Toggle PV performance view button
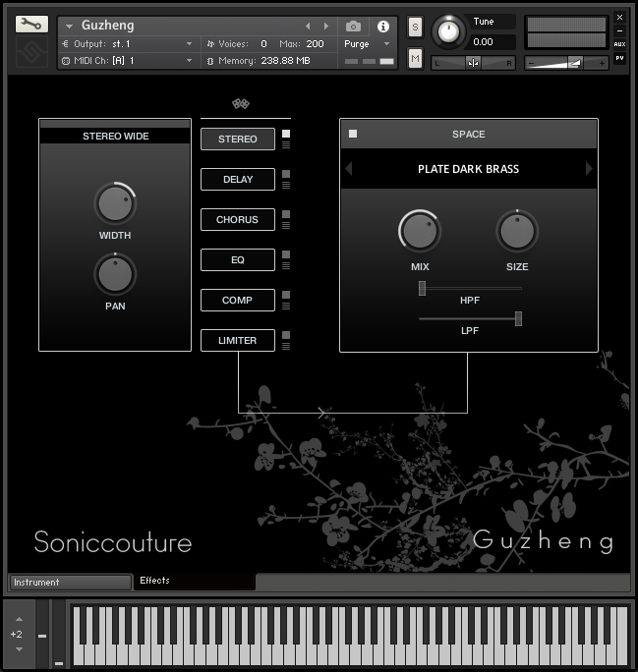 619,58
